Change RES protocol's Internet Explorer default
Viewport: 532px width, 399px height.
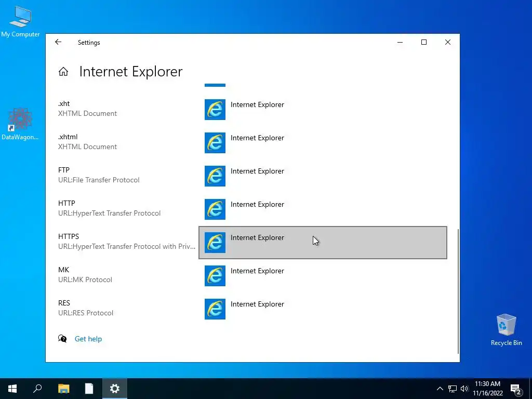click(323, 309)
